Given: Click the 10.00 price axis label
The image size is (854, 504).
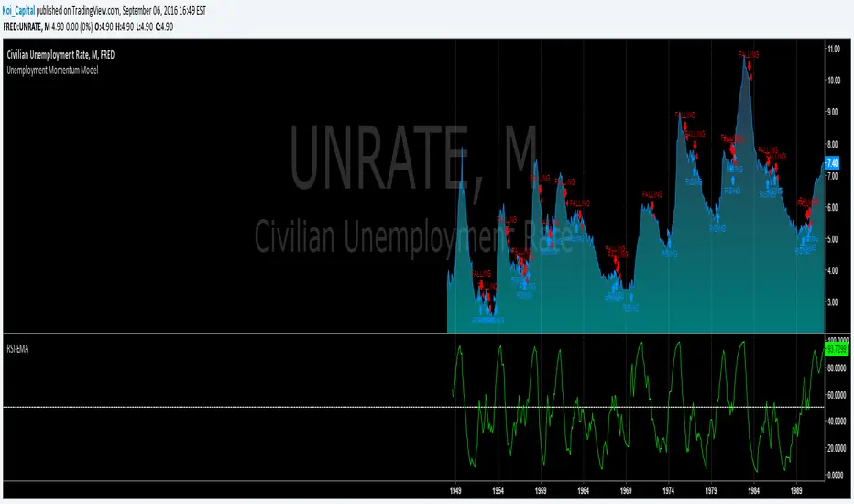Looking at the screenshot, I should [x=833, y=81].
